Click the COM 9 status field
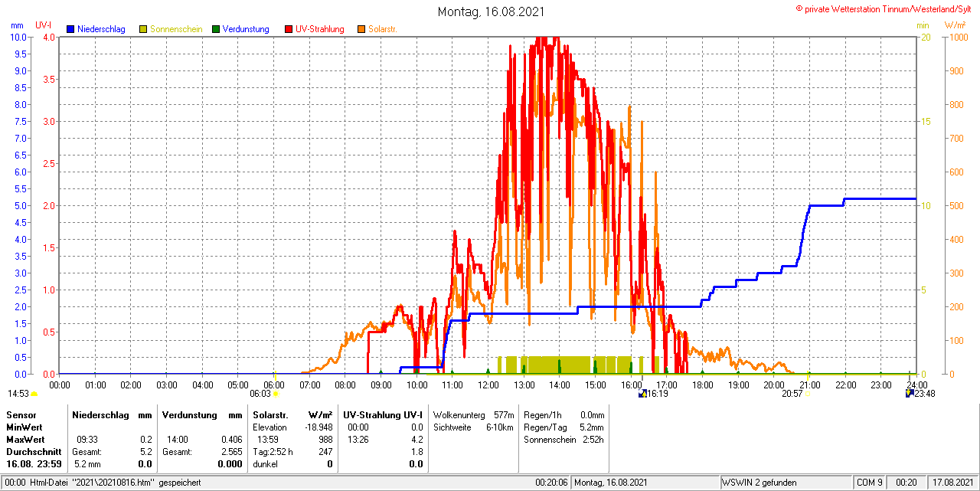The height and width of the screenshot is (491, 980). [x=870, y=483]
